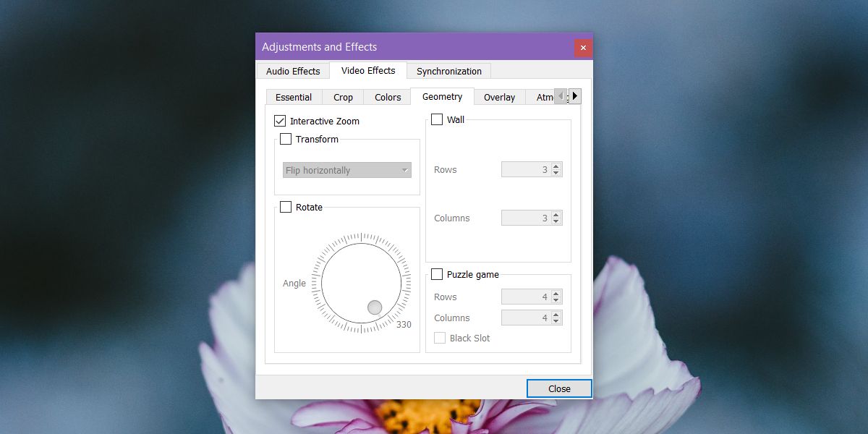The height and width of the screenshot is (434, 868).
Task: Tick the Black Slot checkbox
Action: [x=440, y=338]
